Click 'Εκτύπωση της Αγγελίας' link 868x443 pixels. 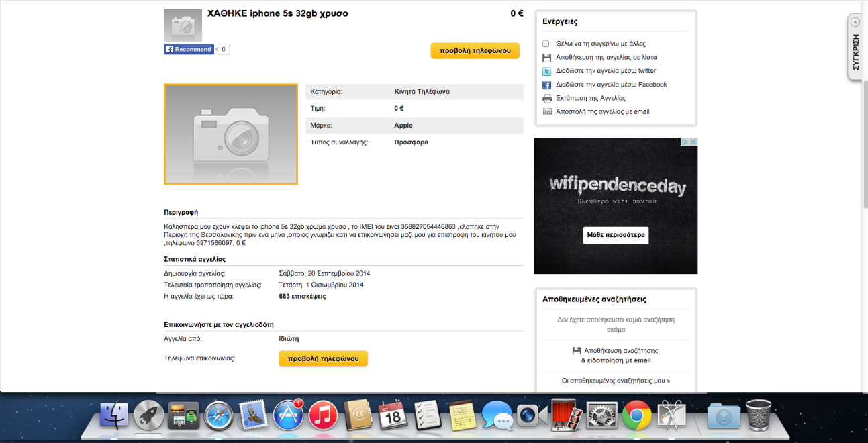coord(591,98)
